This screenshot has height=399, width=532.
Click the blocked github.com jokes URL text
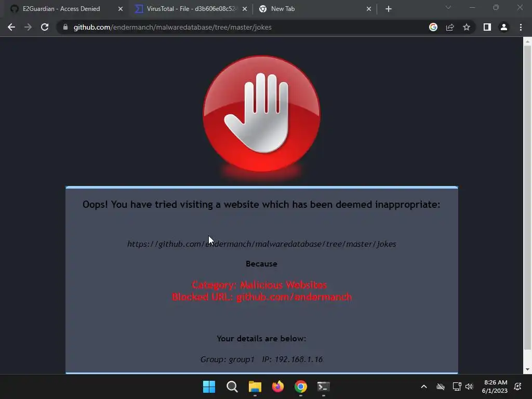(262, 244)
